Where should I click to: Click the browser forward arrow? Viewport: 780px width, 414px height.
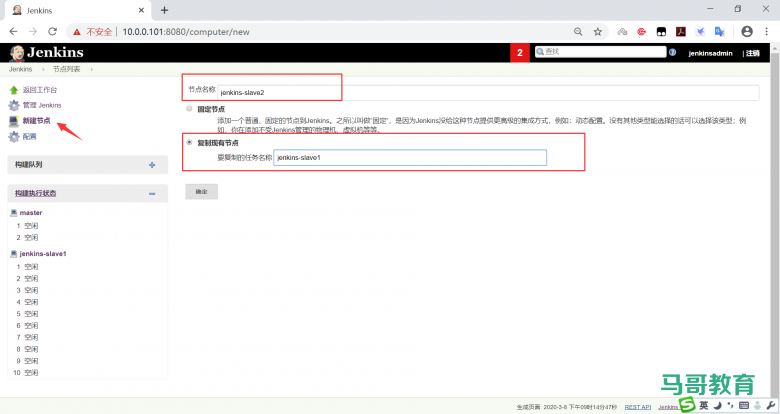[33, 31]
